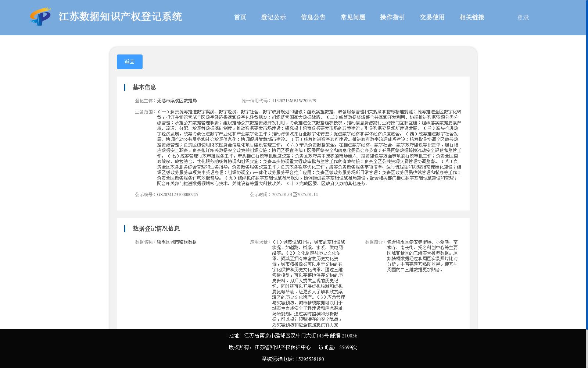
Task: Click the visit count 55699次
Action: [x=348, y=347]
